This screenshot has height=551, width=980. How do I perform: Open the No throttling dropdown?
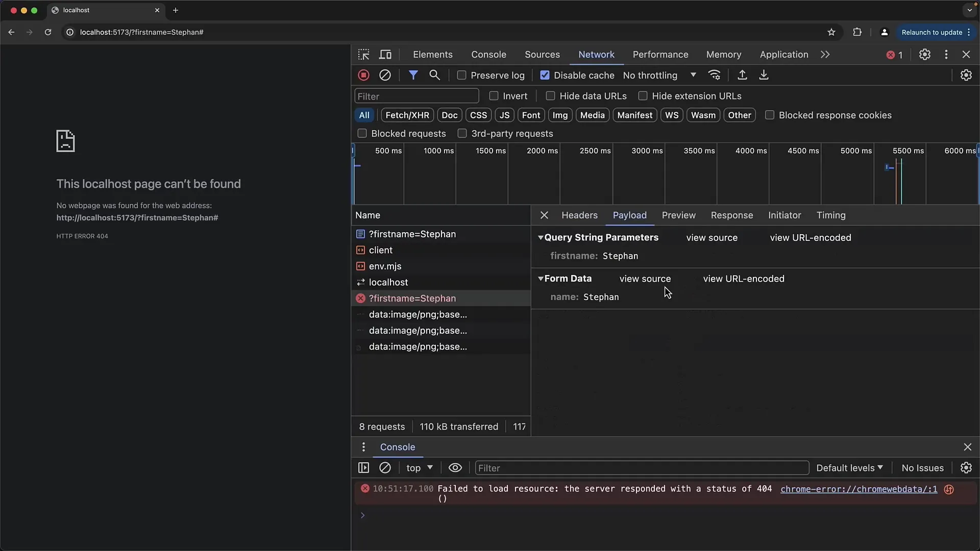(x=659, y=75)
